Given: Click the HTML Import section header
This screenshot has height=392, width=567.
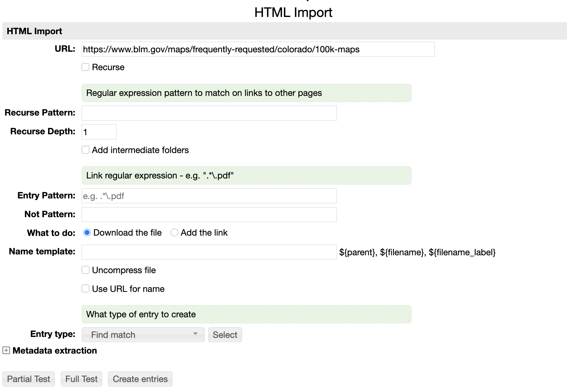Looking at the screenshot, I should (x=34, y=31).
